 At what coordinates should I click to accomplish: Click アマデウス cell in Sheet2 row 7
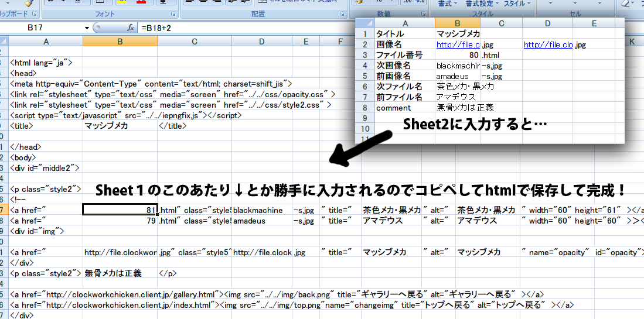tap(458, 97)
